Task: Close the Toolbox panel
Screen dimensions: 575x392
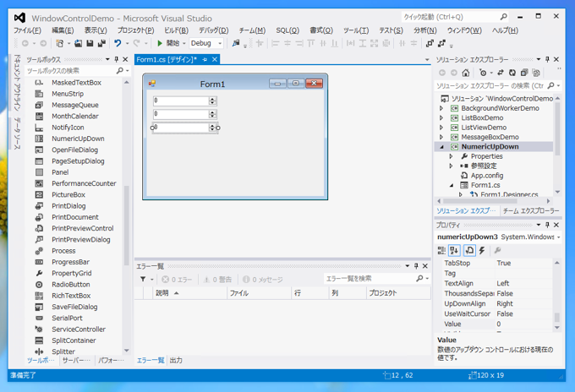Action: tap(125, 59)
